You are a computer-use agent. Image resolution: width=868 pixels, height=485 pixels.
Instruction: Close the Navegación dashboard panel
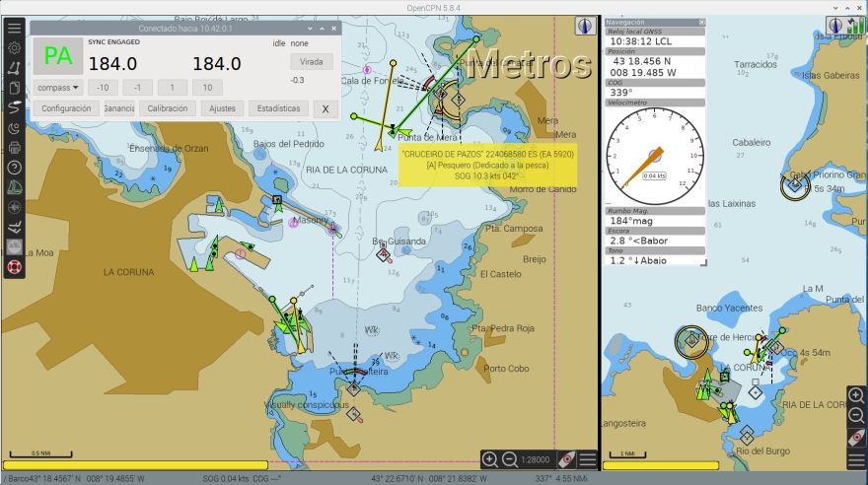pyautogui.click(x=701, y=22)
